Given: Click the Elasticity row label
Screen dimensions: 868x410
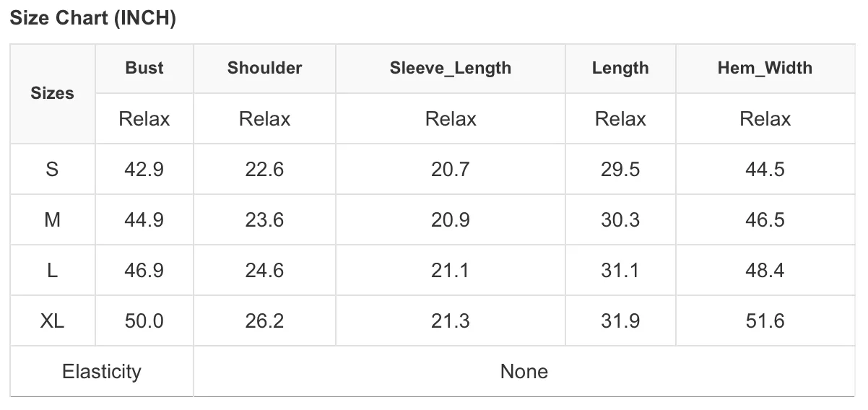Looking at the screenshot, I should pos(102,371).
